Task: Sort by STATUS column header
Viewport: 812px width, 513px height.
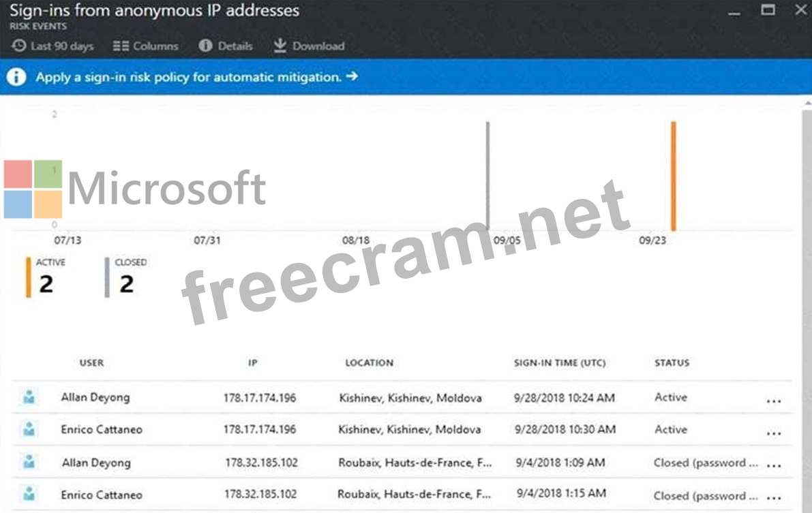Action: pyautogui.click(x=672, y=363)
